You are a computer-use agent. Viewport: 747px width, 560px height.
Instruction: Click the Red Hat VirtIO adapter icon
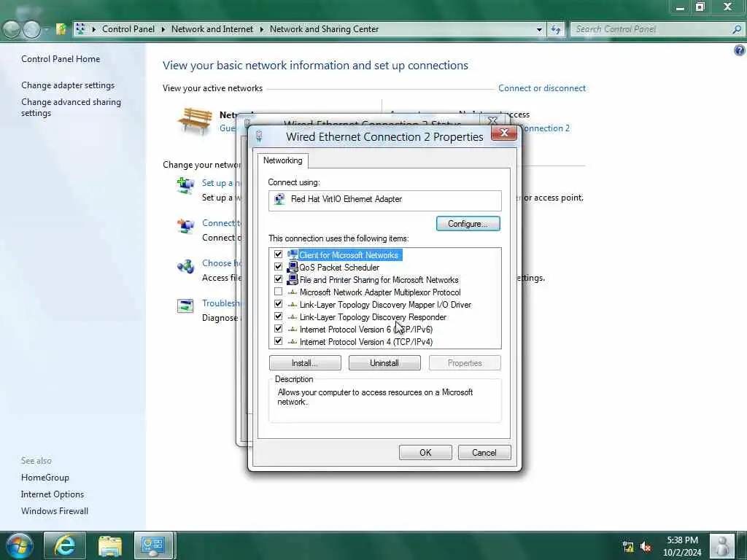(x=279, y=199)
